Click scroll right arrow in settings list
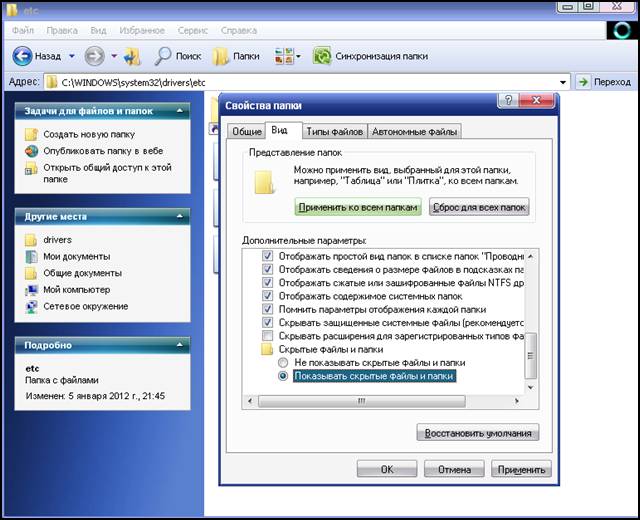640x520 pixels. coord(517,401)
